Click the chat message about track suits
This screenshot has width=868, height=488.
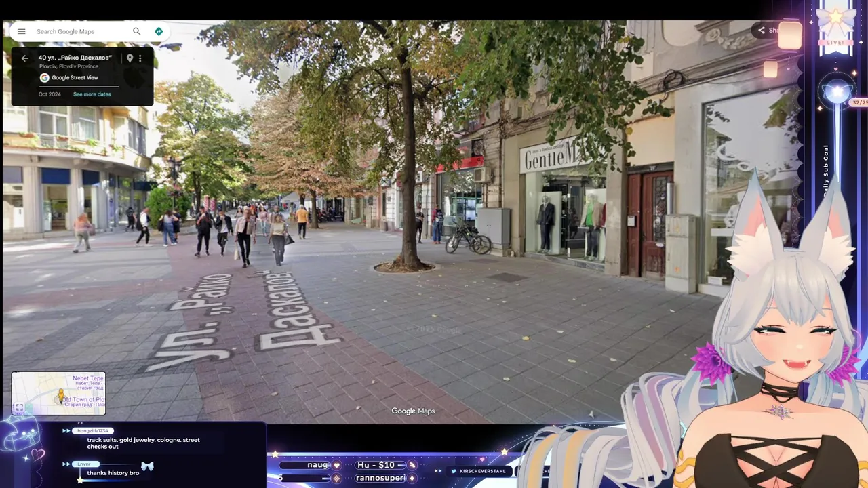tap(143, 443)
